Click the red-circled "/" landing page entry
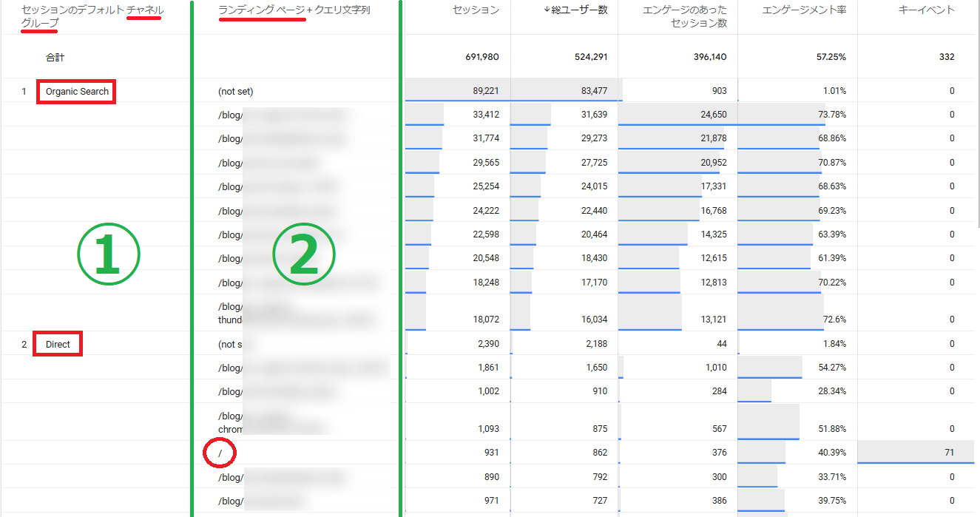This screenshot has width=980, height=517. click(x=220, y=453)
